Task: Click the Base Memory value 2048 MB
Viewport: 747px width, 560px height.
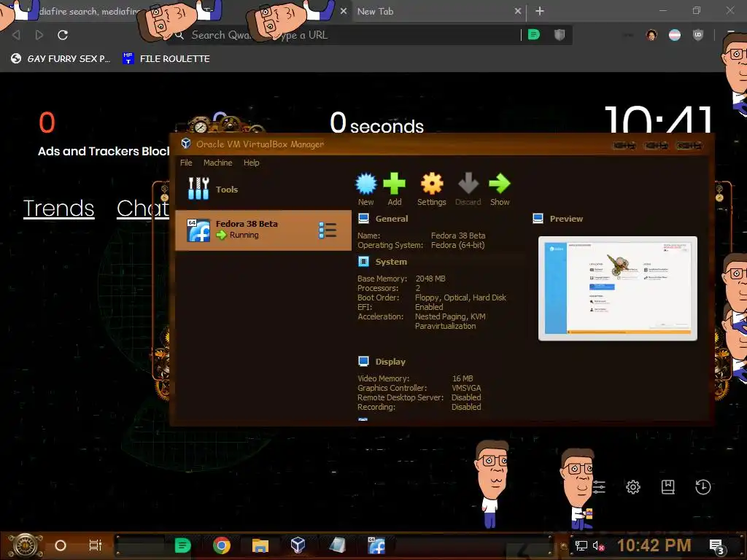Action: 430,279
